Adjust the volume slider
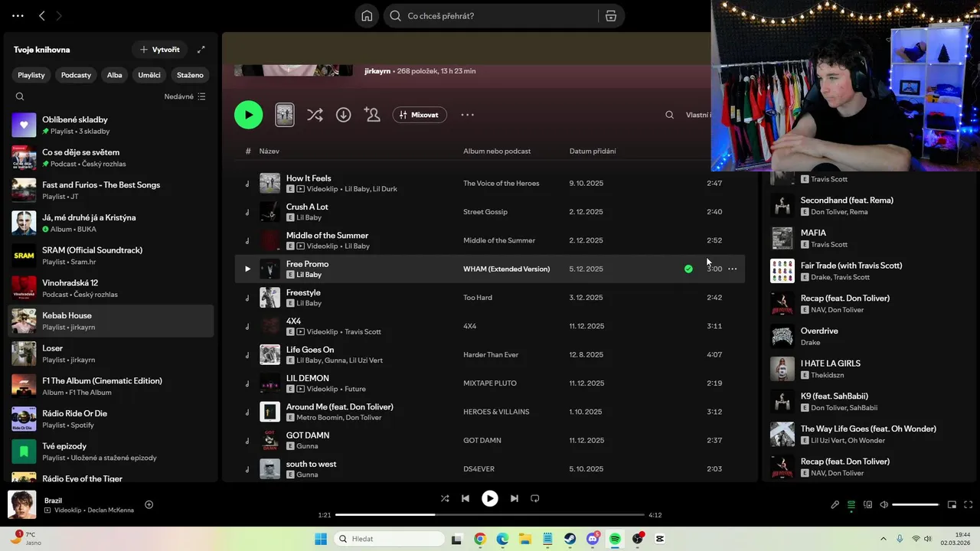980x551 pixels. [x=916, y=504]
